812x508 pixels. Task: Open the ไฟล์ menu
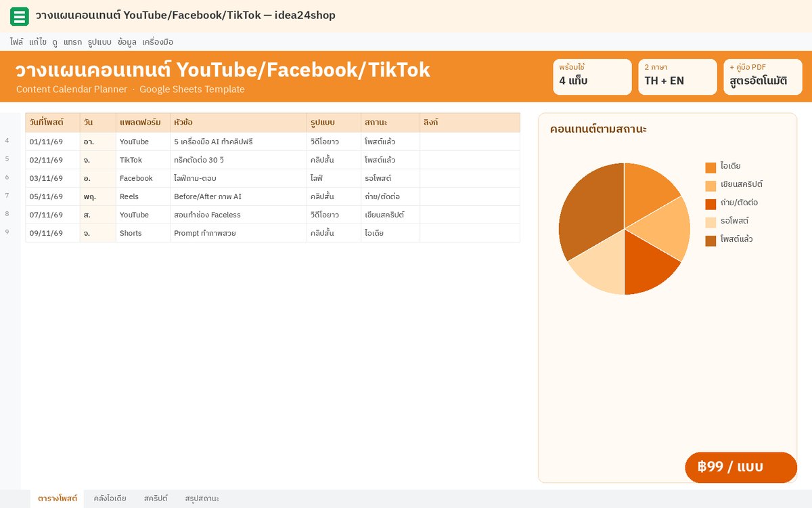click(16, 42)
